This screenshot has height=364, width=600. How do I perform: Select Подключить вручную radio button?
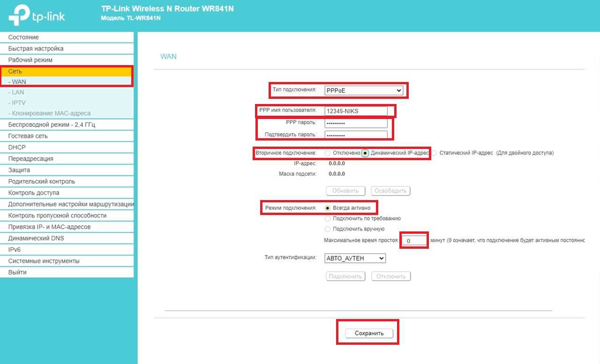pyautogui.click(x=327, y=229)
